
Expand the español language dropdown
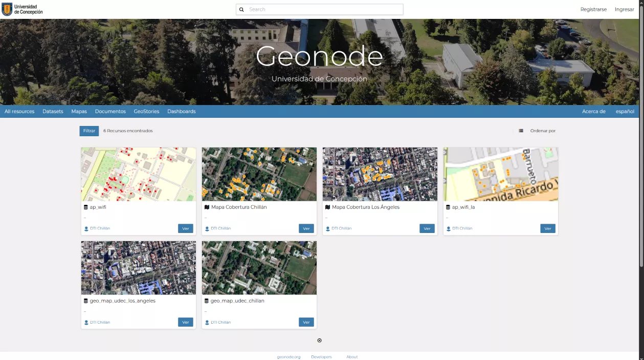(625, 112)
